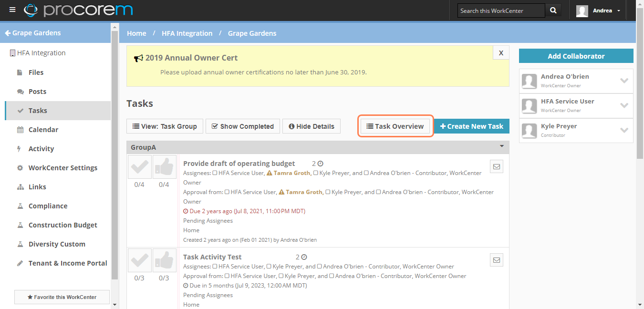
Task: Click Hide Details button
Action: [x=312, y=126]
